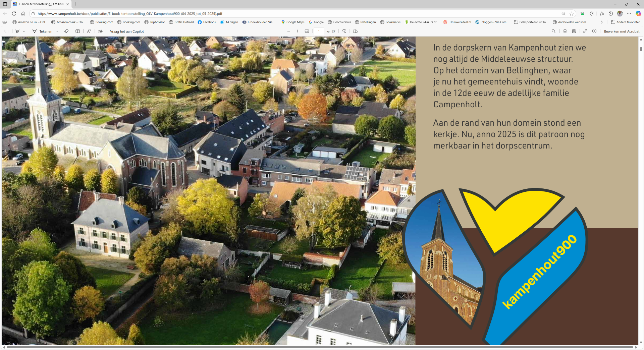Click the vertical scrollbar down arrow
The height and width of the screenshot is (350, 644).
[x=641, y=343]
